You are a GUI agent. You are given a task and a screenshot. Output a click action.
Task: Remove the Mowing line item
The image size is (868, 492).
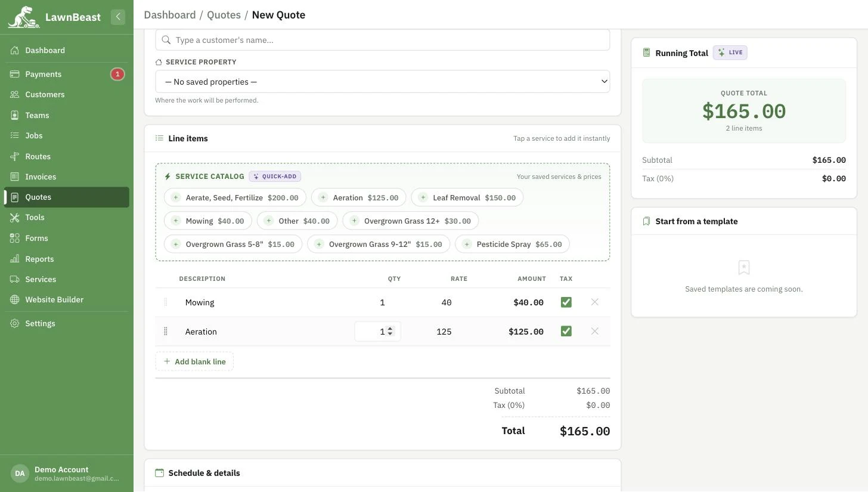pyautogui.click(x=594, y=302)
